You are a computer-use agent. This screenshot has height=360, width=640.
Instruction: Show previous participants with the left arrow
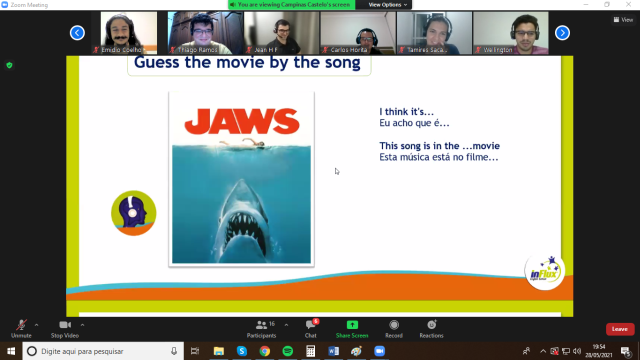click(x=77, y=33)
